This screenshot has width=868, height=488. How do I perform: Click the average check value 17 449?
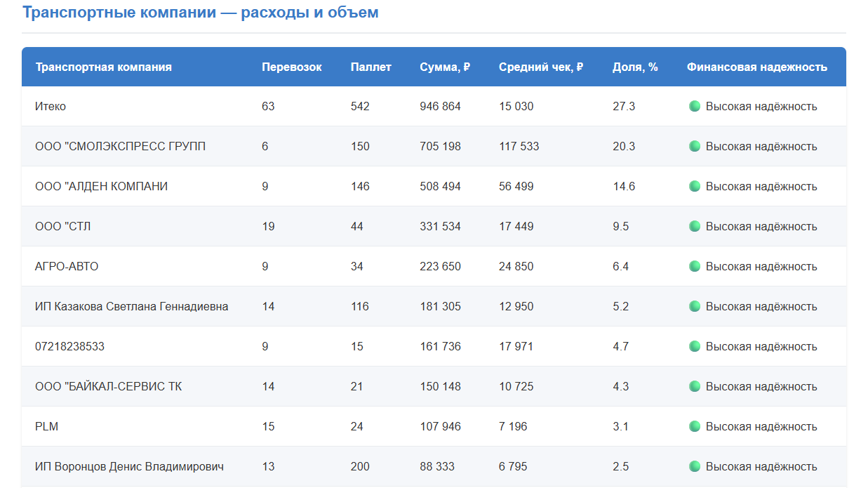click(516, 226)
